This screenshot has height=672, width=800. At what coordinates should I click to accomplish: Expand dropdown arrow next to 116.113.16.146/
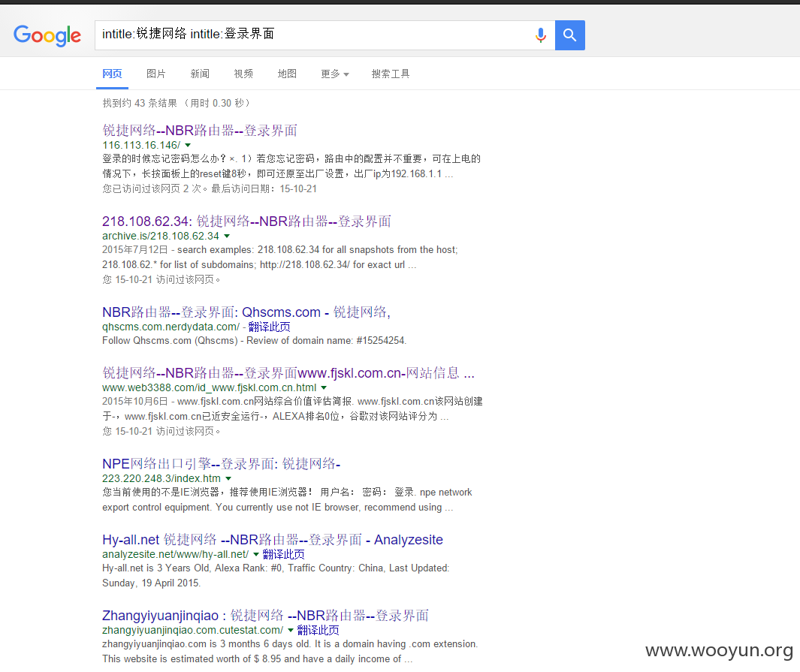[x=188, y=146]
